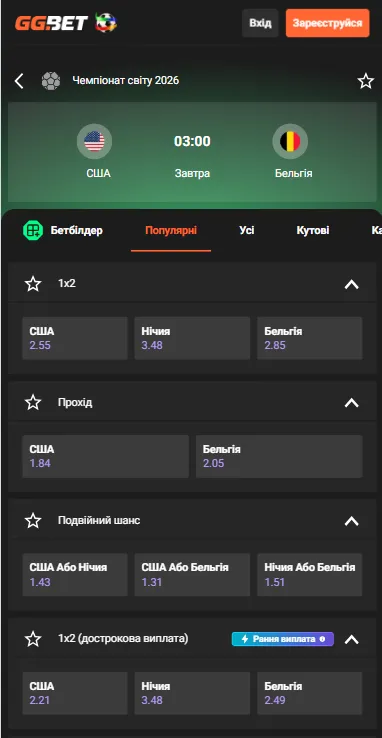Switch to the Кутові tab
This screenshot has height=738, width=382.
click(x=313, y=230)
